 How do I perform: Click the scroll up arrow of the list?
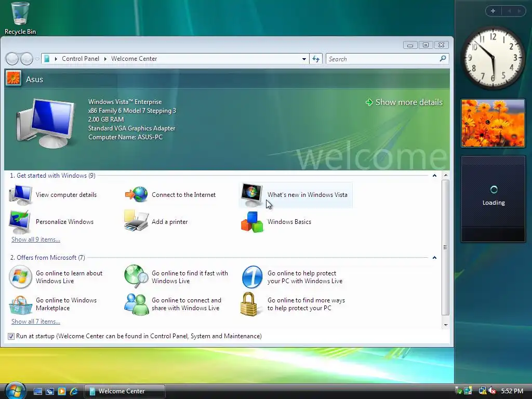(446, 176)
